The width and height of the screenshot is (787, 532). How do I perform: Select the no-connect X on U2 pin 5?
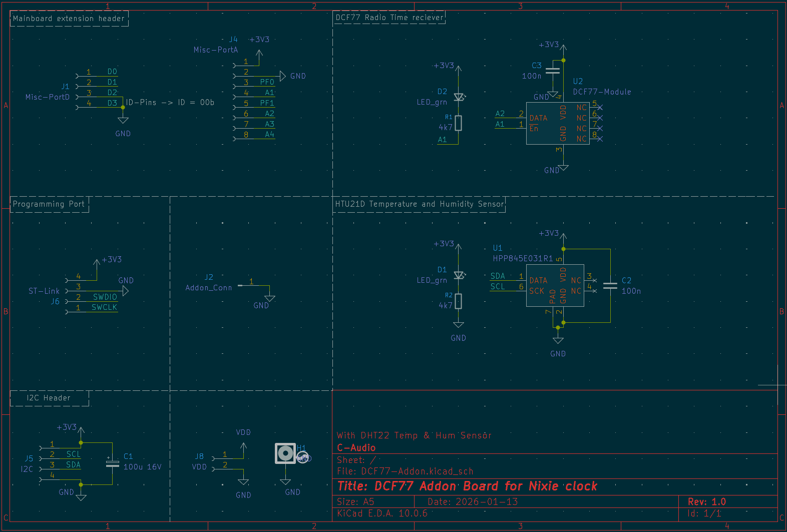(600, 108)
